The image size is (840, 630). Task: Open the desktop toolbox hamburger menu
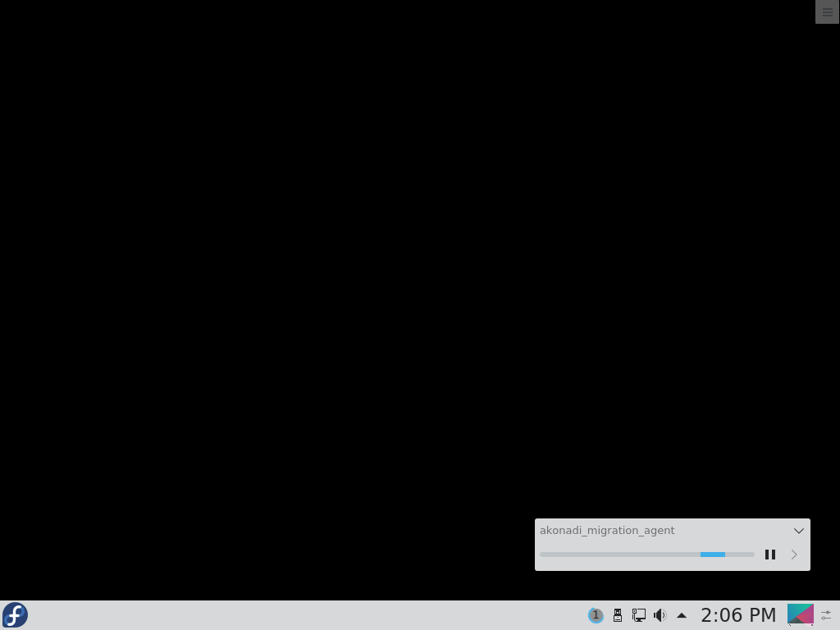pos(827,11)
